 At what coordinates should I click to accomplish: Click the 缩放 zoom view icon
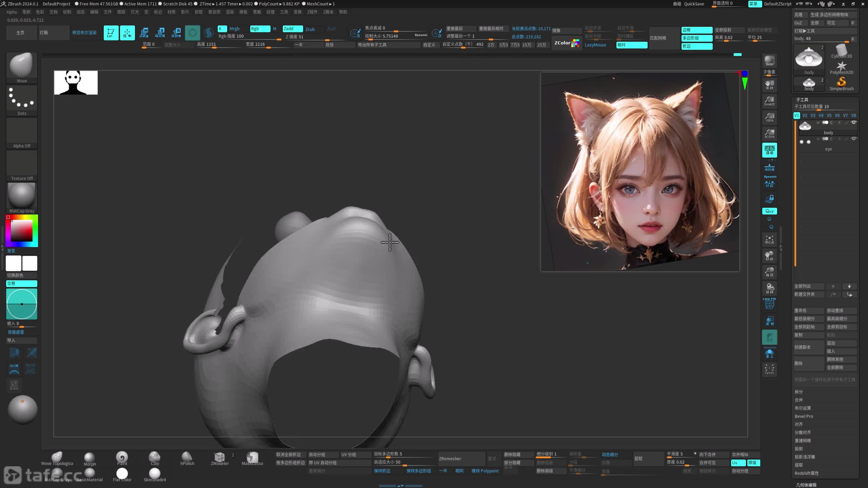coord(769,272)
